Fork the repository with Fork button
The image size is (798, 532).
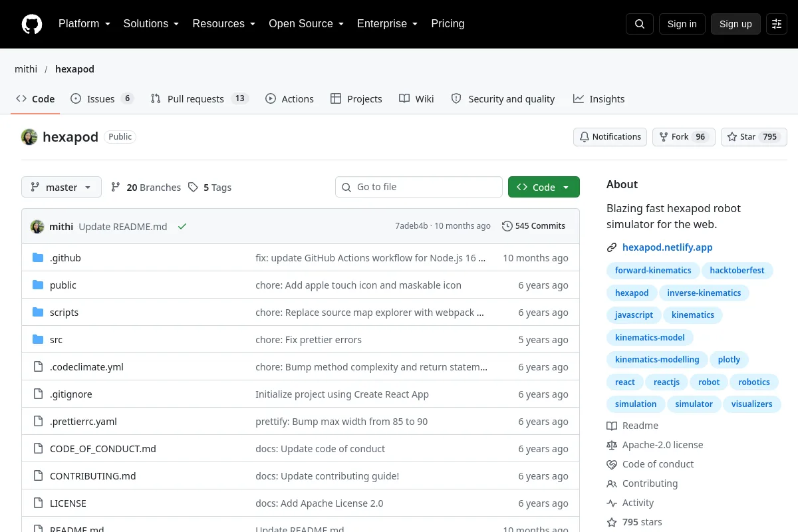(684, 137)
